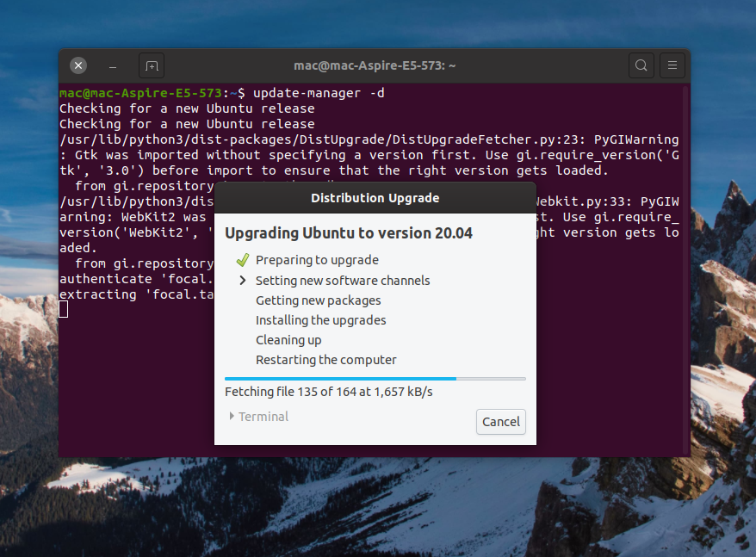
Task: Select 'Installing the upgrades' step
Action: pos(320,320)
